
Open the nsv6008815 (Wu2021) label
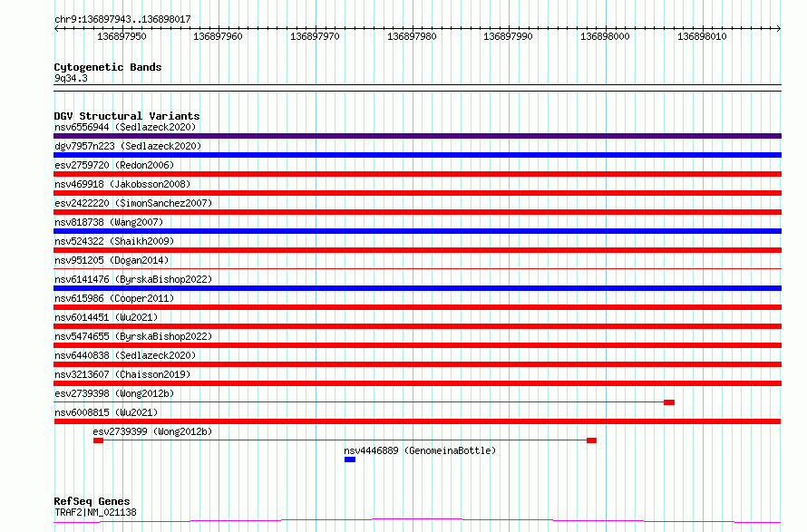point(106,412)
